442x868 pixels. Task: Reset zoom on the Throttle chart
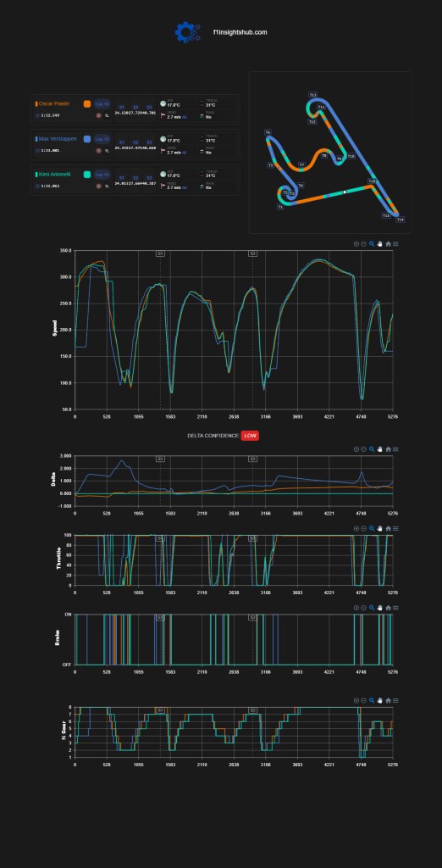[389, 529]
